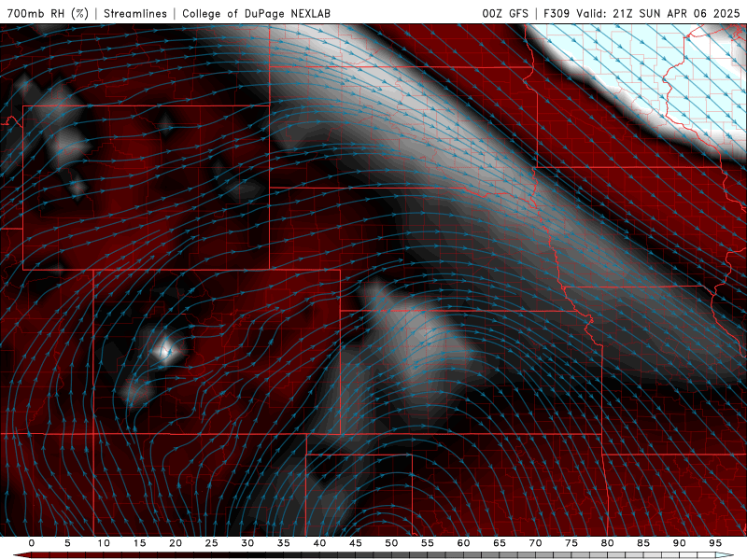Click the "Streamlines" label in header
Screen dimensions: 747x560
(x=135, y=13)
